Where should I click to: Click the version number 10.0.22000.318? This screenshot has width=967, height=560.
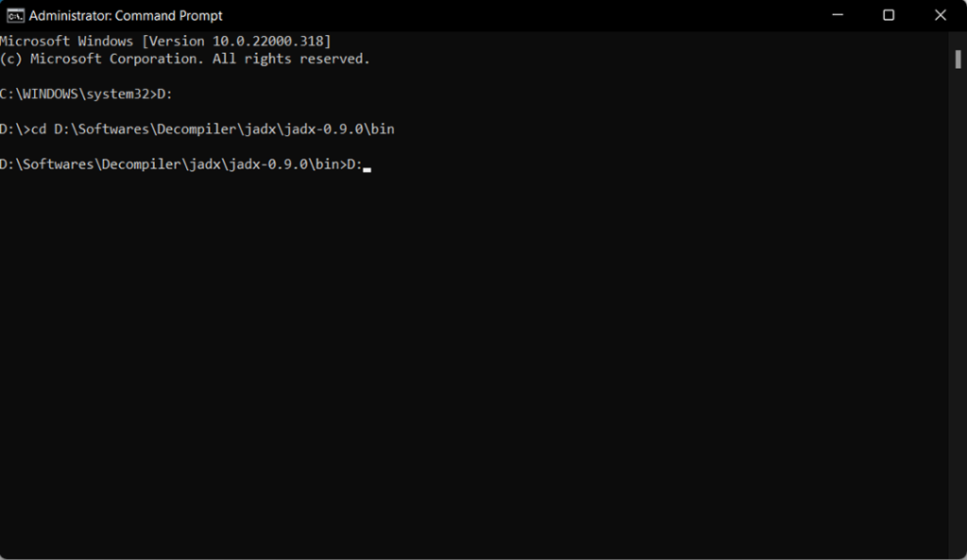pyautogui.click(x=267, y=42)
